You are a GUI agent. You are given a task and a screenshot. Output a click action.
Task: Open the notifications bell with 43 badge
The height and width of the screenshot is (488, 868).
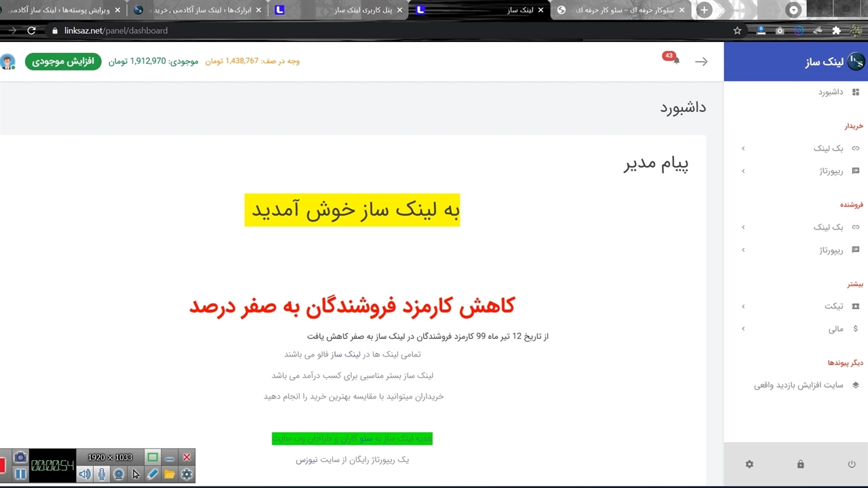675,60
